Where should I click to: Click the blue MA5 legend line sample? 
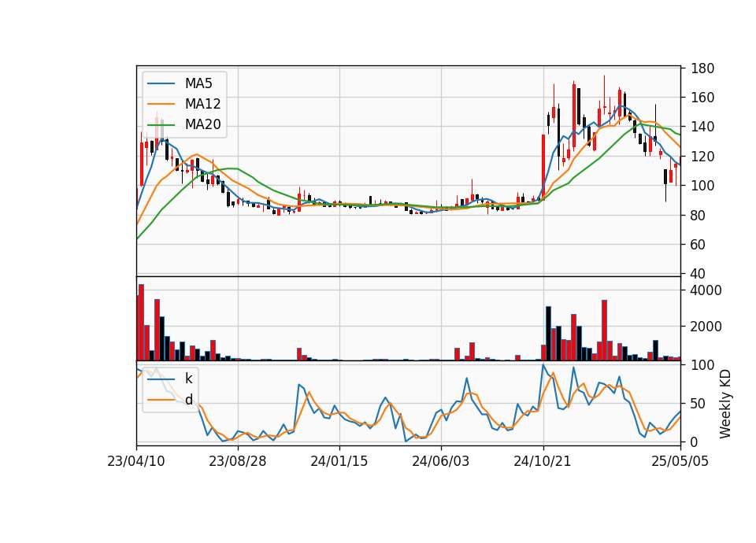(161, 84)
